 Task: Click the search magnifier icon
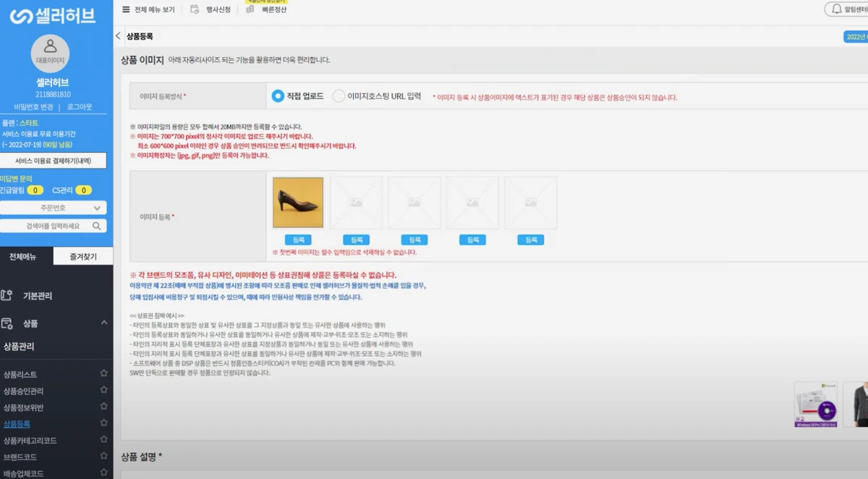pos(97,226)
